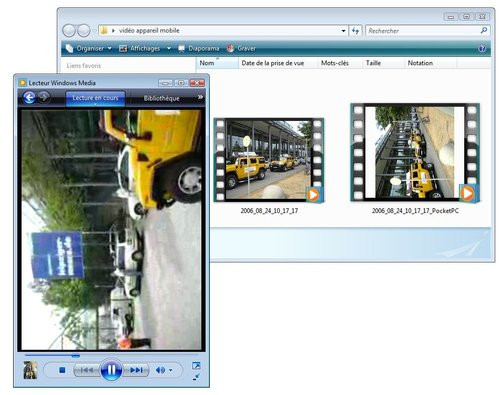The height and width of the screenshot is (395, 500).
Task: Open the Lecture en cours tab
Action: [95, 98]
